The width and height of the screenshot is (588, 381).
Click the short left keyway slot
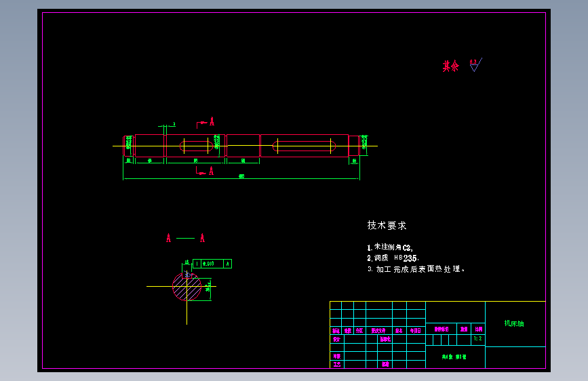[x=196, y=146]
